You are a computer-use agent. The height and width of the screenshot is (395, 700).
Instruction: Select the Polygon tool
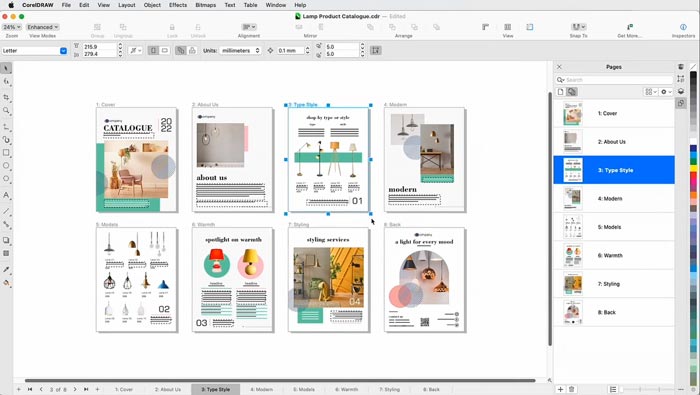point(6,179)
